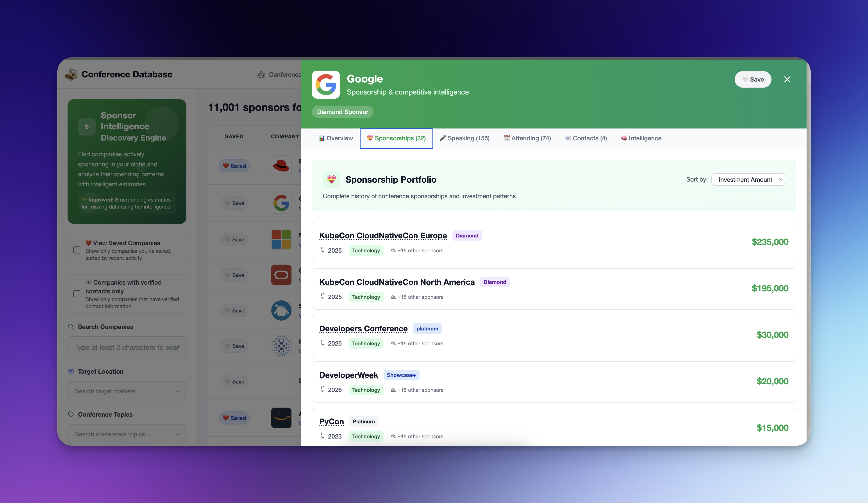Click Technology tag on KubeCon Europe row

pyautogui.click(x=366, y=250)
